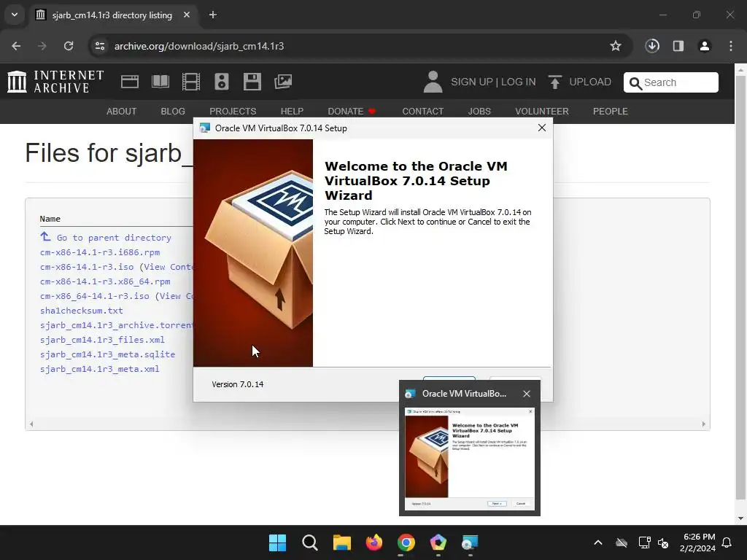Screen dimensions: 747x560
Task: Click the SIGN UP link
Action: coord(472,82)
